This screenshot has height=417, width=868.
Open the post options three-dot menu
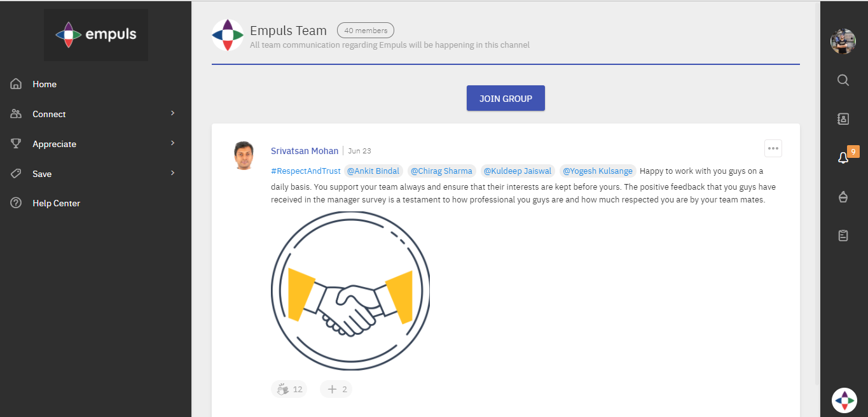[773, 148]
